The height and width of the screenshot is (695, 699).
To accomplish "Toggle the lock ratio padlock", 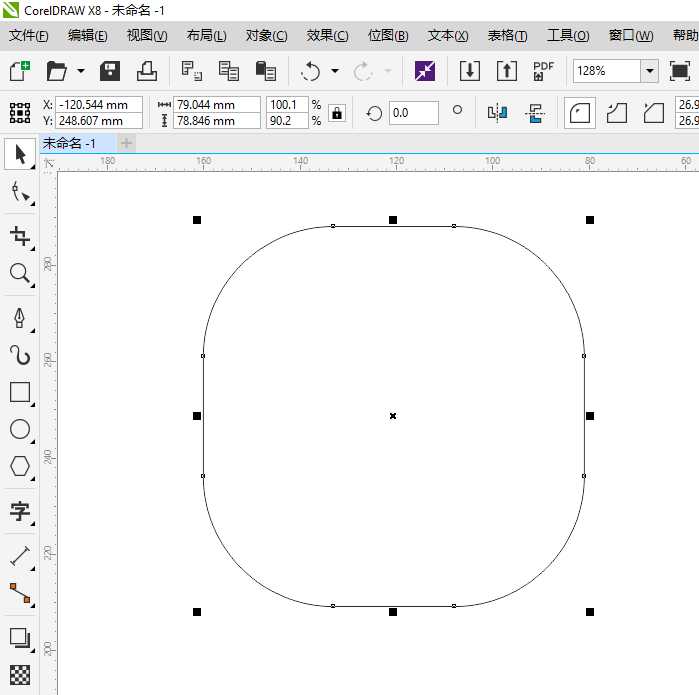I will coord(337,113).
